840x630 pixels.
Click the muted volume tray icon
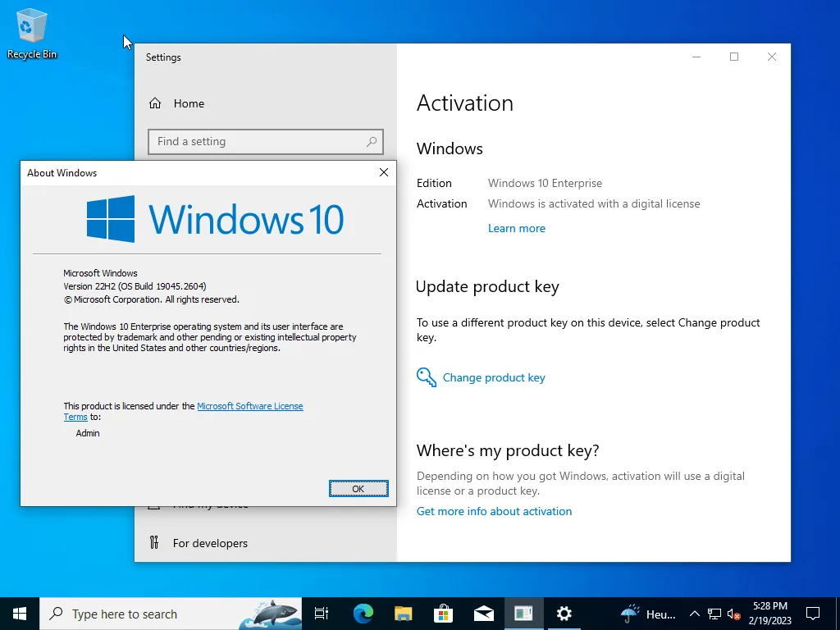coord(734,614)
